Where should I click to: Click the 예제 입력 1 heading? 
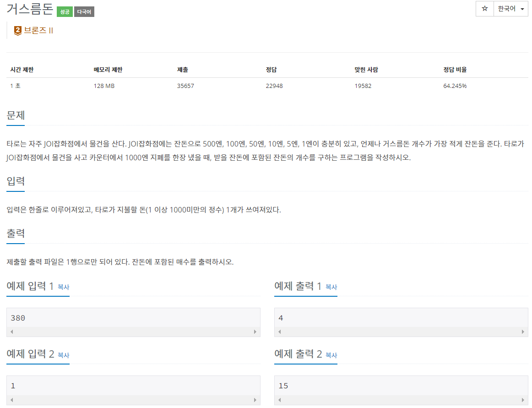click(x=30, y=286)
